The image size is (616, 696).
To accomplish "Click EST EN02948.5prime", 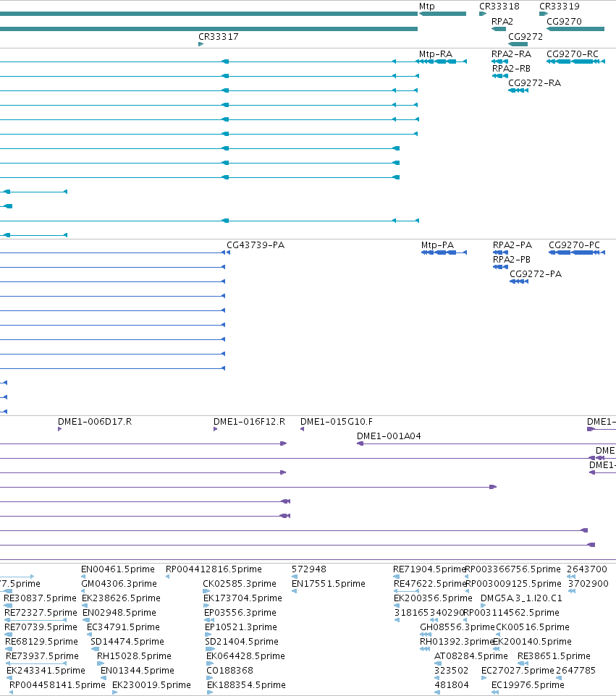I will [119, 613].
